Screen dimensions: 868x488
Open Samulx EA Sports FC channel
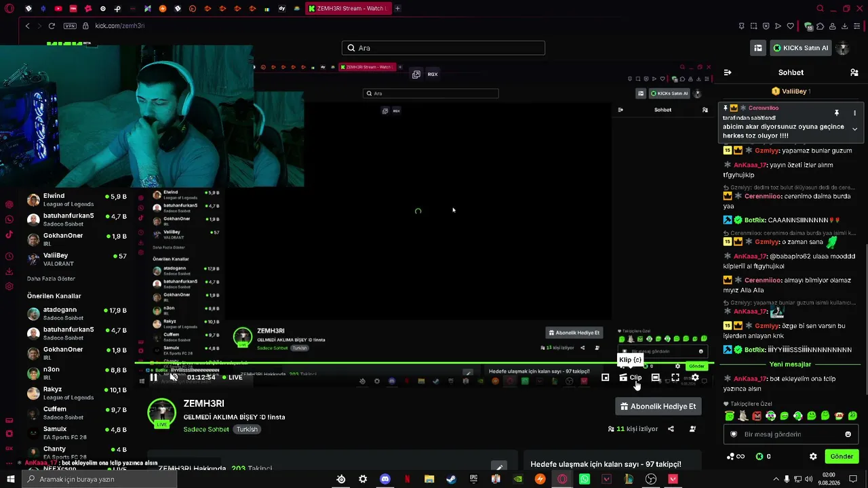click(x=77, y=432)
